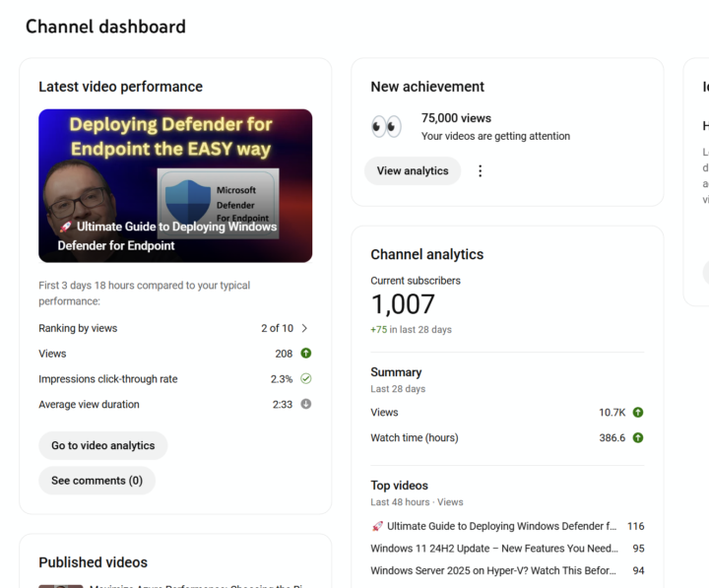
Task: Click the 'Current subscribers' label
Action: click(416, 281)
